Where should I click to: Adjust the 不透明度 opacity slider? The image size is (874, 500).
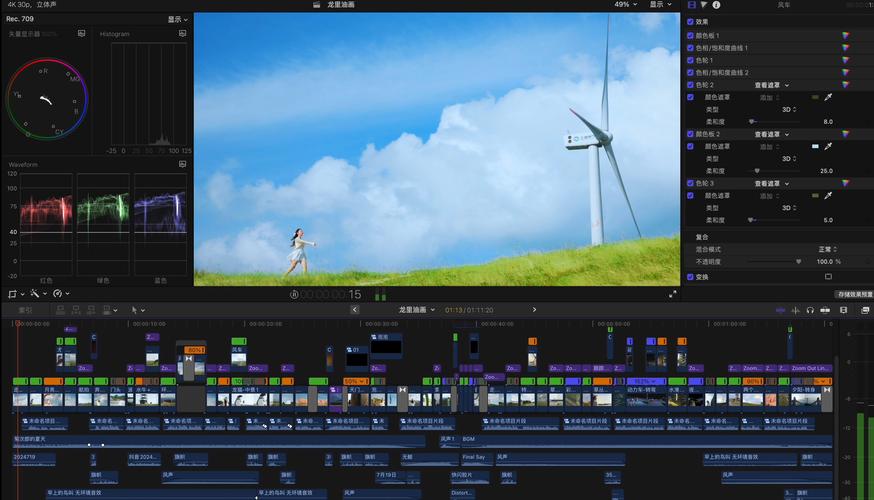[798, 261]
